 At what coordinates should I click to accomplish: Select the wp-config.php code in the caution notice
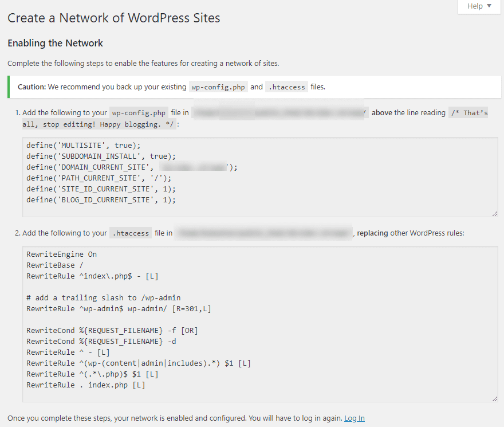coord(218,87)
